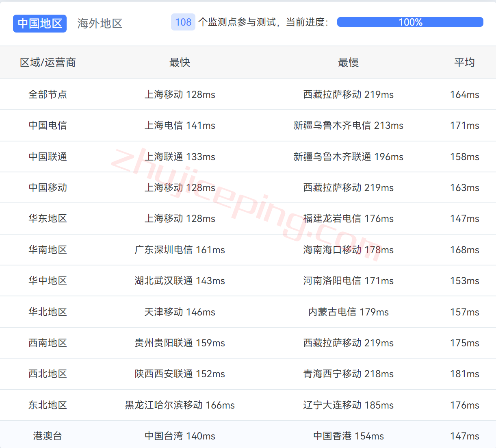Click the 天津移动 146ms cell
Viewport: 496px width, 448px height.
180,312
